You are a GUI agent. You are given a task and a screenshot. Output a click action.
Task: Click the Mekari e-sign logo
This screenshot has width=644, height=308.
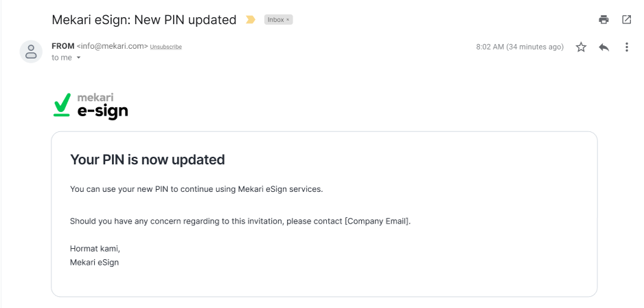[x=91, y=105]
